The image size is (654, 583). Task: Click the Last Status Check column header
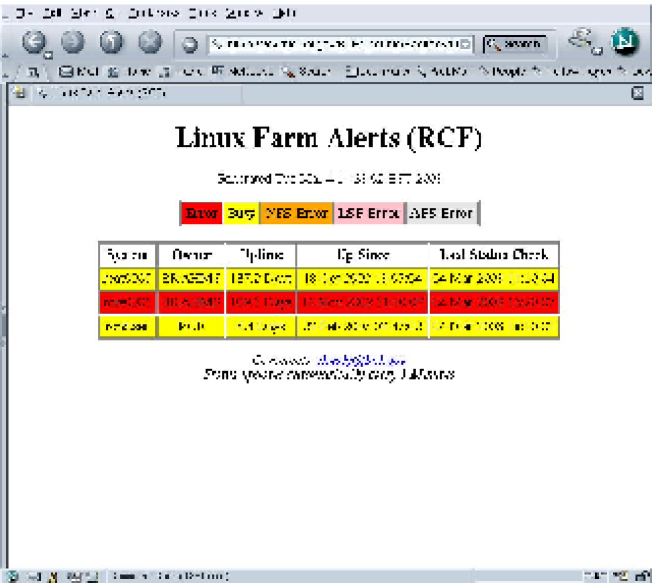[494, 255]
